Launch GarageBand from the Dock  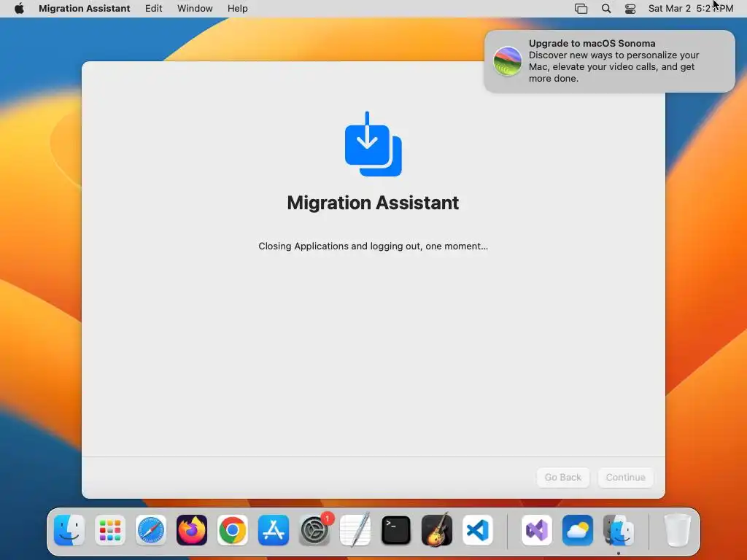pos(437,530)
